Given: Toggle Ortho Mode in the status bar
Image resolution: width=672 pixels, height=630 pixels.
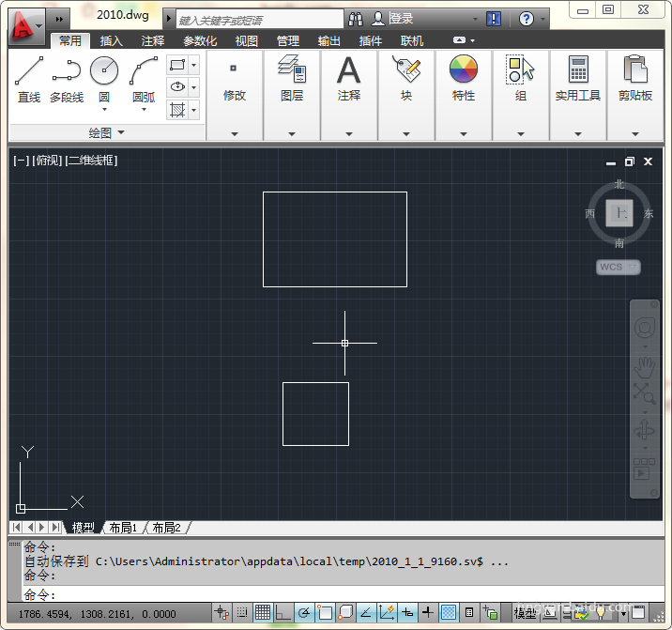Looking at the screenshot, I should click(x=283, y=613).
